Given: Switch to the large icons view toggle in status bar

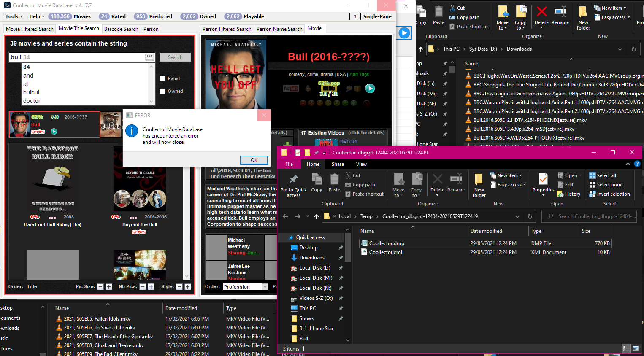Looking at the screenshot, I should click(635, 348).
